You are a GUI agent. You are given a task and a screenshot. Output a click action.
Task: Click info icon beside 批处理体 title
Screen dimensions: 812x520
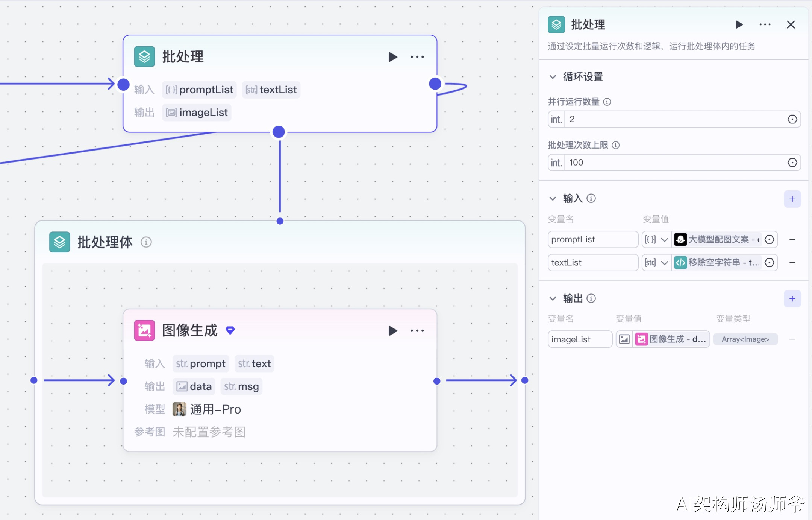(x=146, y=242)
